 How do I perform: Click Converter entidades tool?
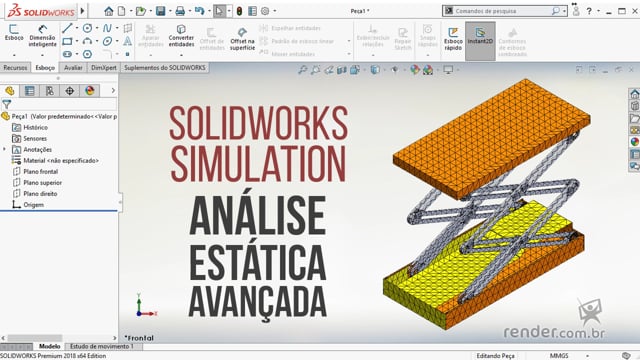coord(181,36)
